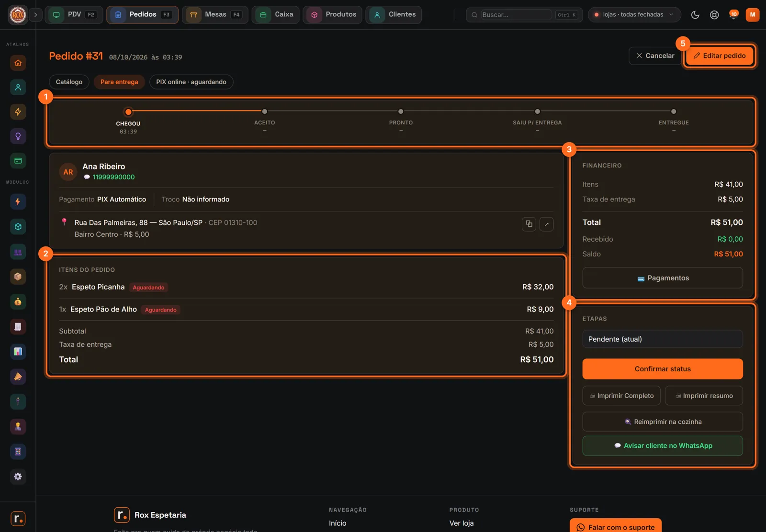Open the Produtos tab
Image resolution: width=766 pixels, height=532 pixels.
(333, 15)
